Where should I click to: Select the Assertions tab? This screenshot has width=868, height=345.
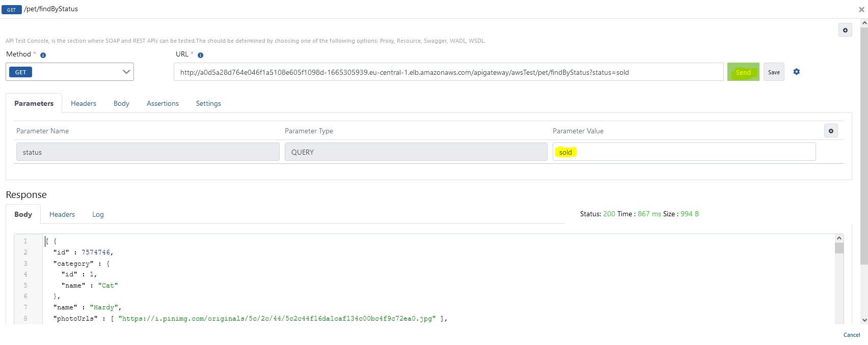click(162, 103)
